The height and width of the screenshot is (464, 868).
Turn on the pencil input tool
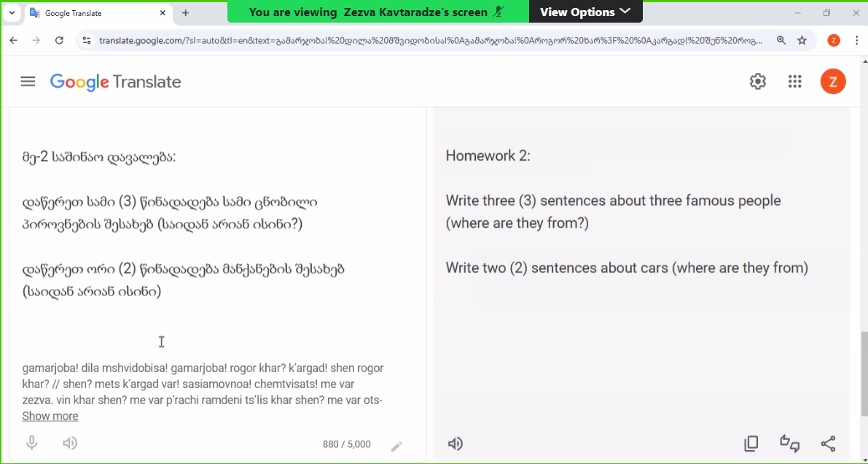pos(396,446)
